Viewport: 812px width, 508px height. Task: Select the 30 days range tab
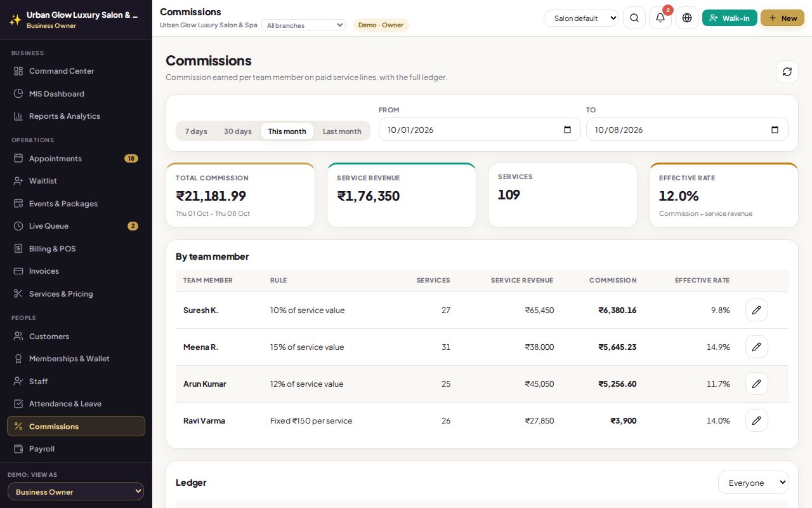238,131
